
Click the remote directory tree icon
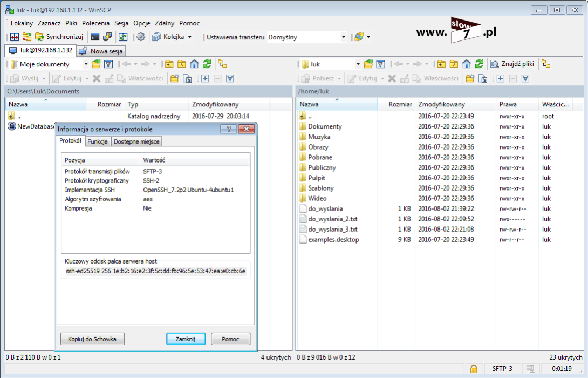tap(546, 64)
